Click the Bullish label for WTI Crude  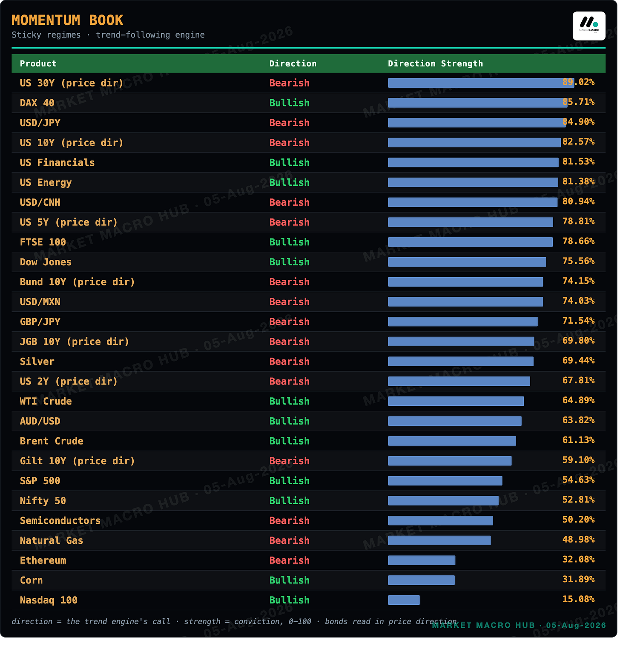click(290, 402)
